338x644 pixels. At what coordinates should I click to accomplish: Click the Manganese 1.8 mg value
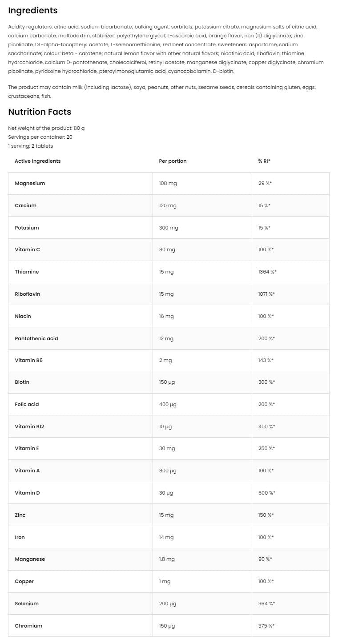click(167, 559)
